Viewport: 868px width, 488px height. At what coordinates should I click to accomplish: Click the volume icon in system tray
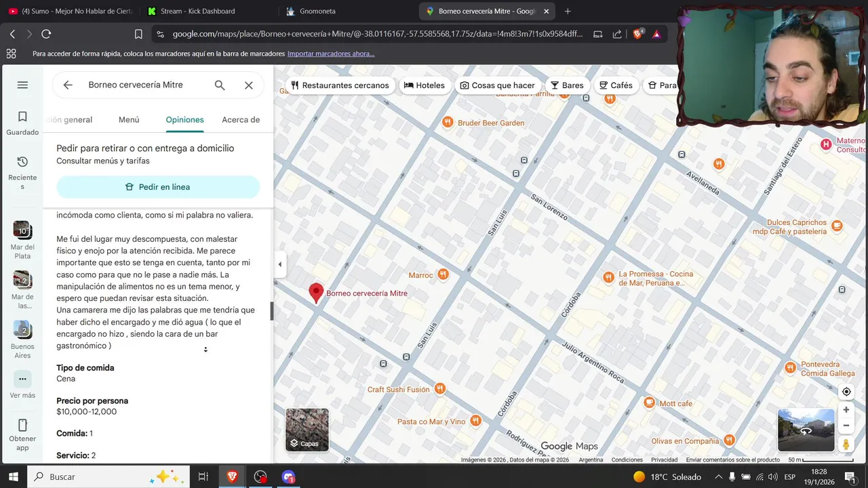[772, 477]
